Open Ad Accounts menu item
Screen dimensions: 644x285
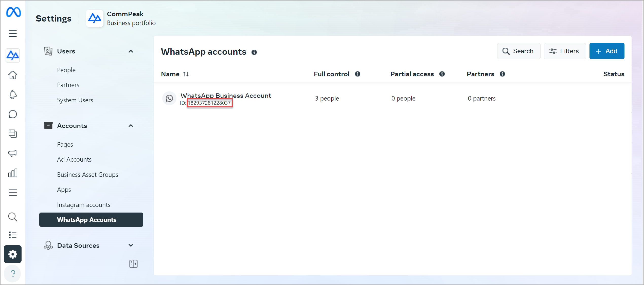pos(74,159)
